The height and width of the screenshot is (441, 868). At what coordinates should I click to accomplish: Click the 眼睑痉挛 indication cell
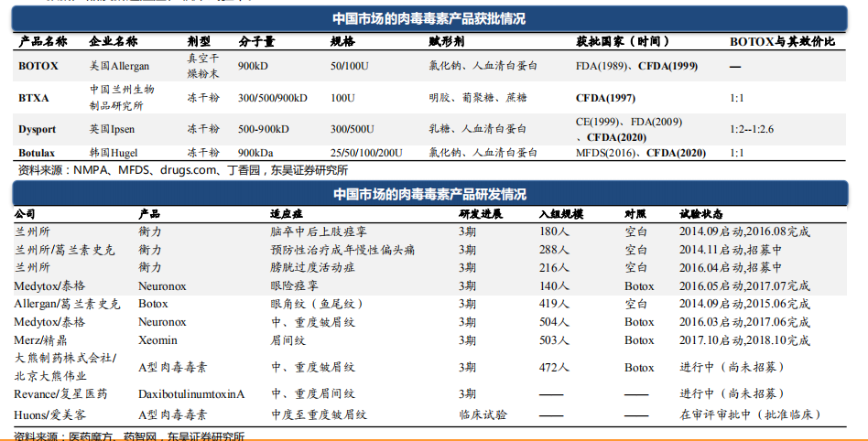294,285
